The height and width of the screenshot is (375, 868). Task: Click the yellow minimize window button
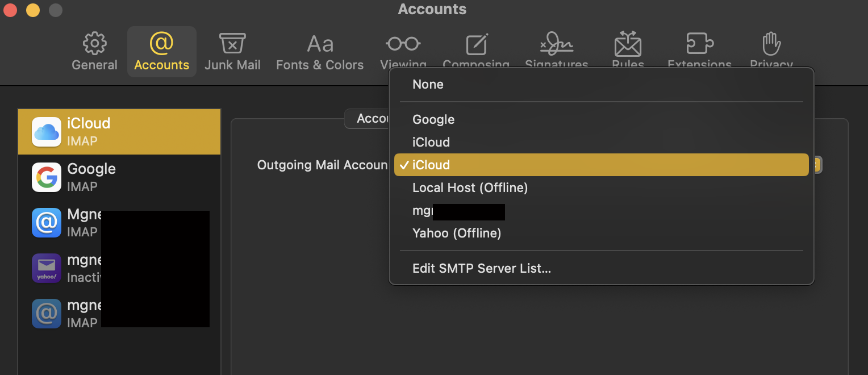(x=33, y=10)
